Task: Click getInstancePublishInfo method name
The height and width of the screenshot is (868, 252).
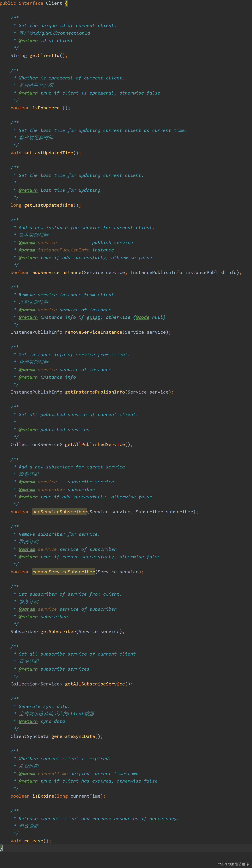Action: [x=95, y=392]
